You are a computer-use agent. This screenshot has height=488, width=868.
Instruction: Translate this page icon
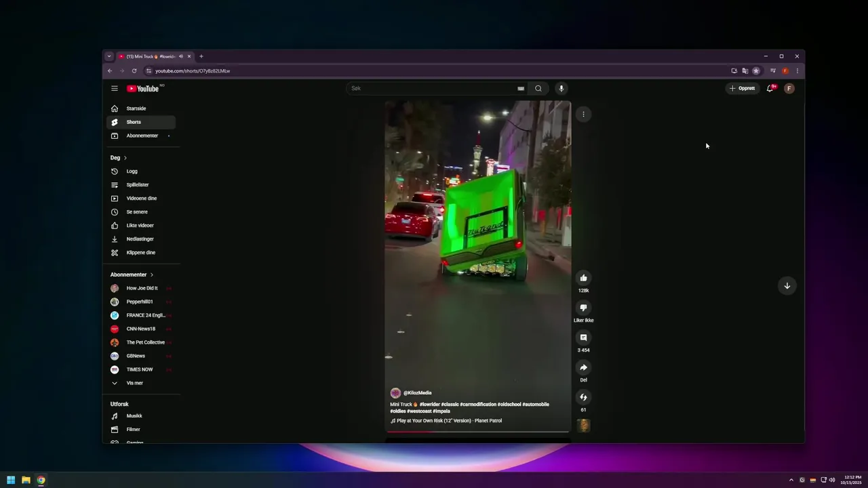pos(745,70)
